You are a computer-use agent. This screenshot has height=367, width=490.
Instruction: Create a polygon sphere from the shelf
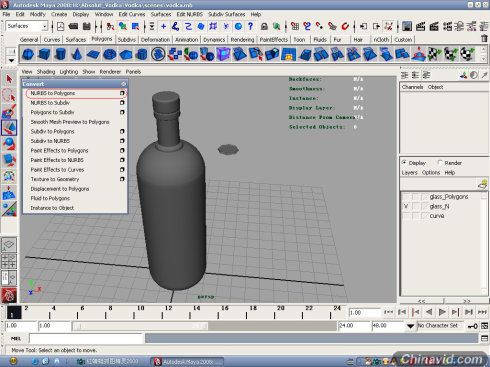pyautogui.click(x=28, y=54)
